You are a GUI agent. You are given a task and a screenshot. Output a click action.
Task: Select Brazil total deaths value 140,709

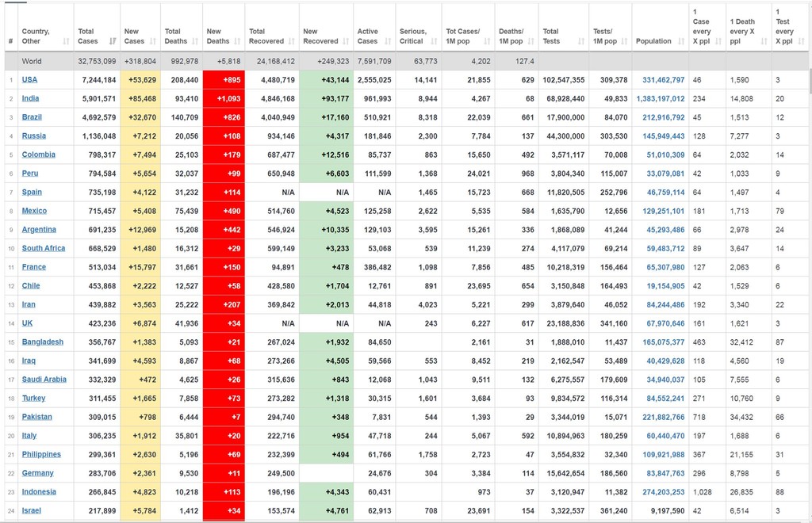coord(184,117)
